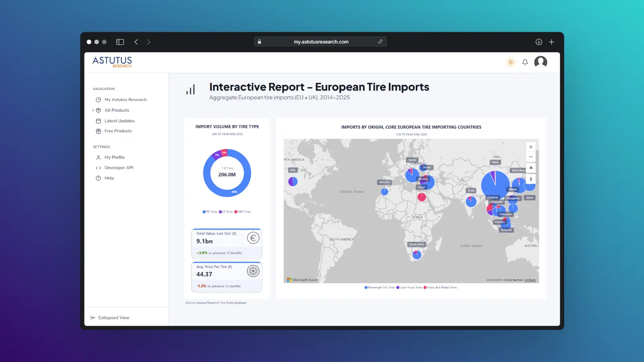Click the browser address bar

click(x=320, y=41)
